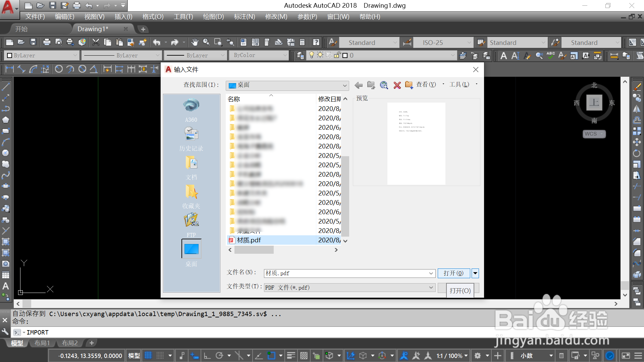Click the command line wrench customize icon
Screen dimensions: 644x362
tap(5, 332)
